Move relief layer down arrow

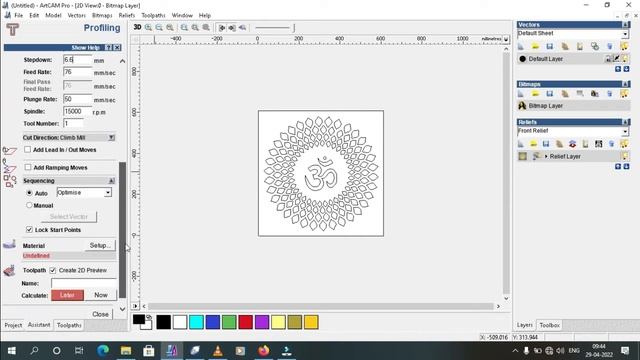coord(626,167)
